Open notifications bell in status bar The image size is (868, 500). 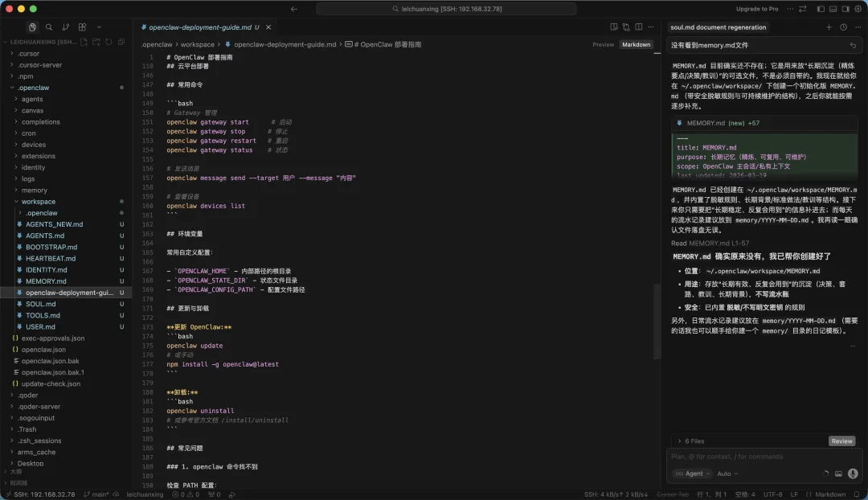coord(857,494)
